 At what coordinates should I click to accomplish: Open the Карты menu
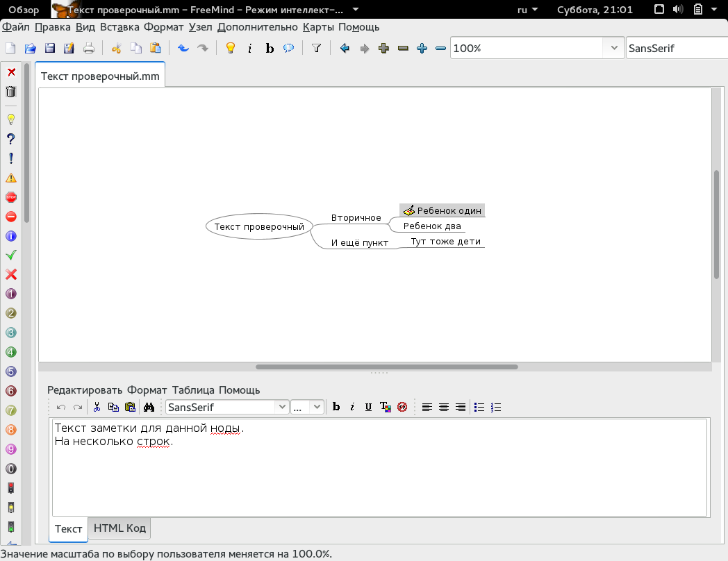(318, 27)
